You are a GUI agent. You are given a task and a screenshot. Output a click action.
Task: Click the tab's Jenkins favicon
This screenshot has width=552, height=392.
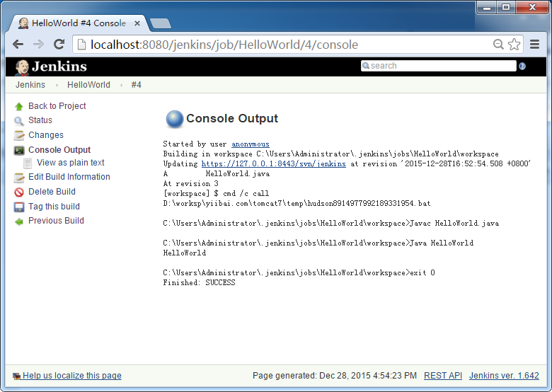[23, 23]
